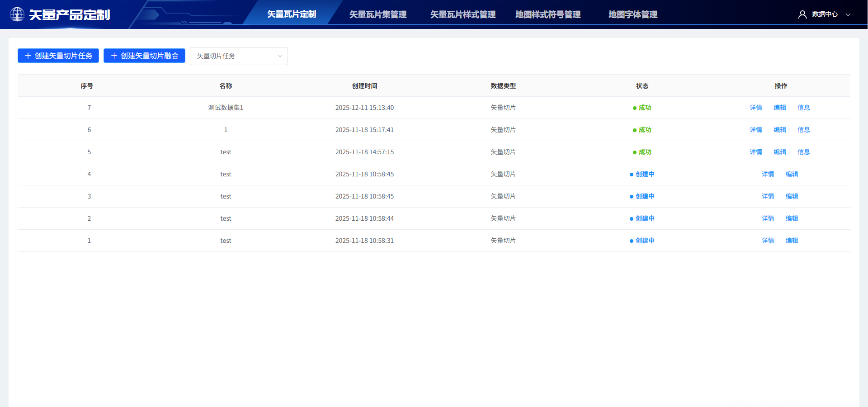868x407 pixels.
Task: Click the globe logo icon
Action: (17, 14)
